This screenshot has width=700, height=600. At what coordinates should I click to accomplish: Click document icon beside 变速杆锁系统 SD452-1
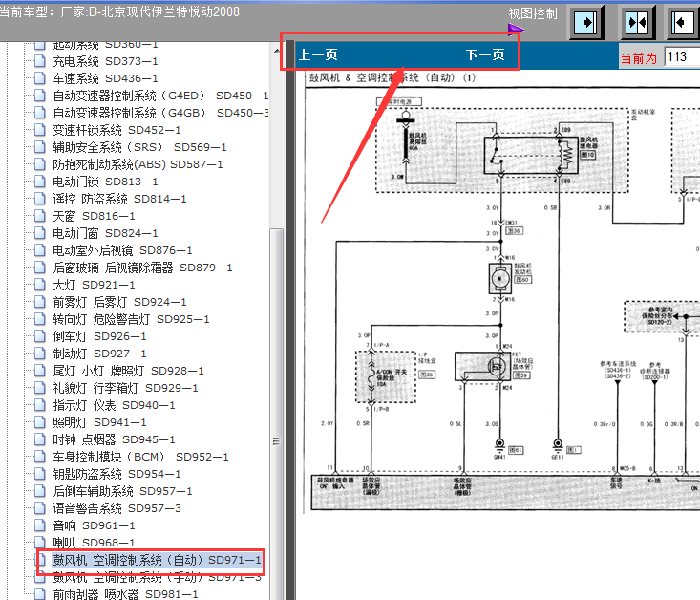pos(40,130)
